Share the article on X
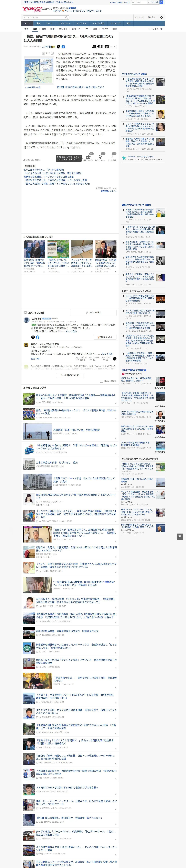186x868 pixels. click(59, 47)
